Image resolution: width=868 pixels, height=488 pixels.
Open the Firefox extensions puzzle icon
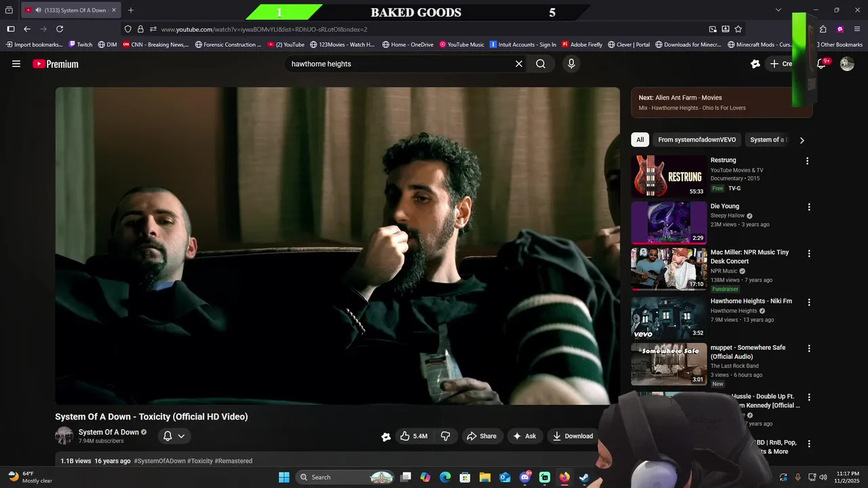[x=823, y=29]
